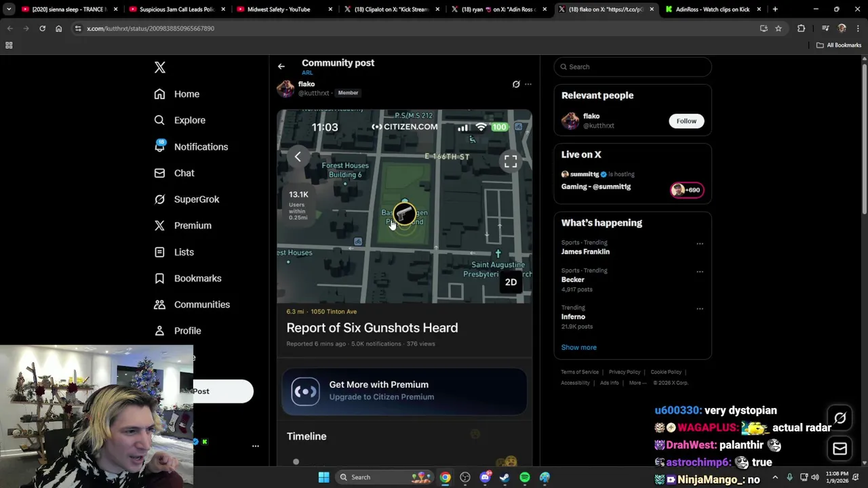Reload the page

coord(42,28)
